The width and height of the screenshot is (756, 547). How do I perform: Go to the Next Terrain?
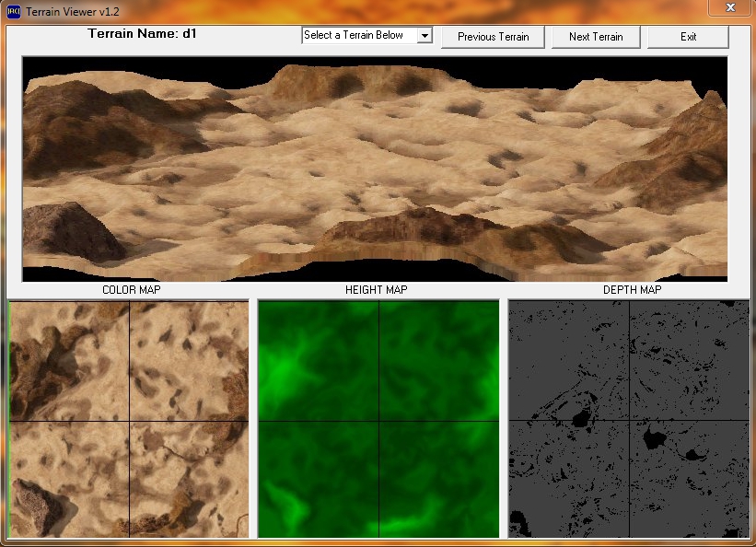(596, 37)
